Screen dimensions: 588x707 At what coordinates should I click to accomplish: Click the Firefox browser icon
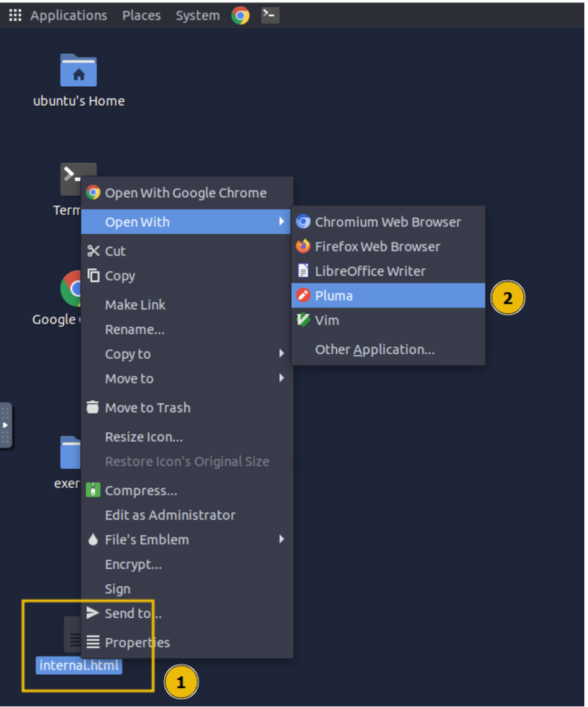coord(303,246)
